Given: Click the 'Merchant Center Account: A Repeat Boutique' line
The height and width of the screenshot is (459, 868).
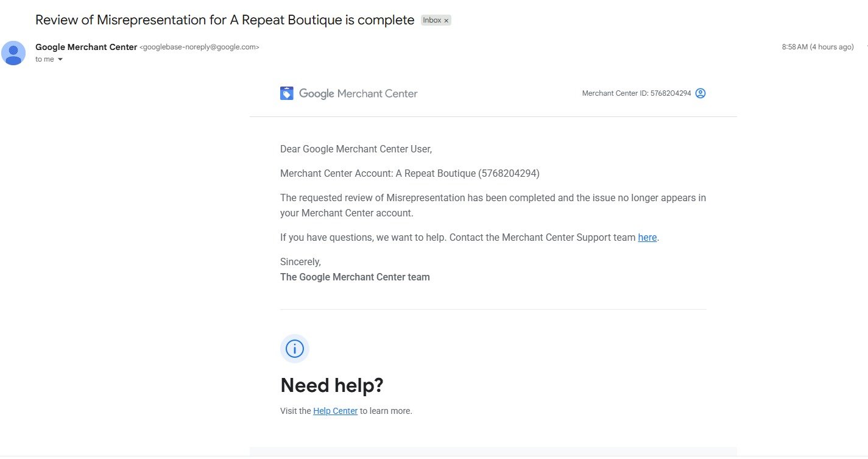Looking at the screenshot, I should [x=410, y=173].
